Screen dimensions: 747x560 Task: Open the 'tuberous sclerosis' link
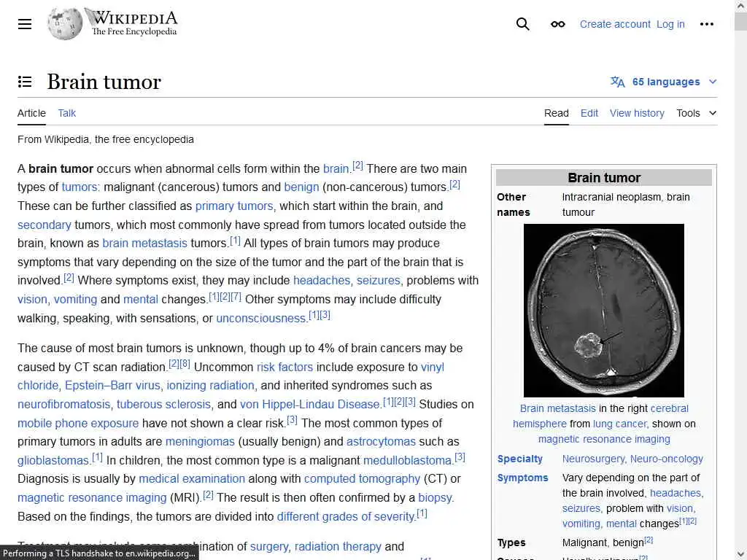pos(164,404)
